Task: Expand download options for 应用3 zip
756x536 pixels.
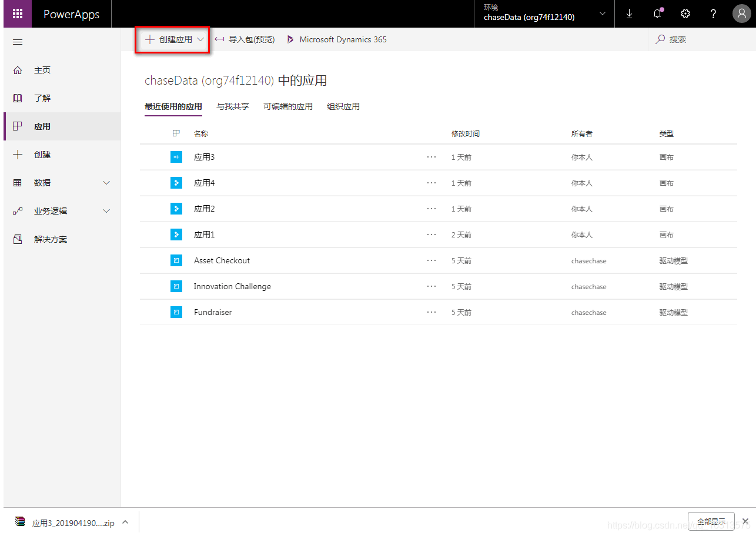Action: pyautogui.click(x=125, y=522)
